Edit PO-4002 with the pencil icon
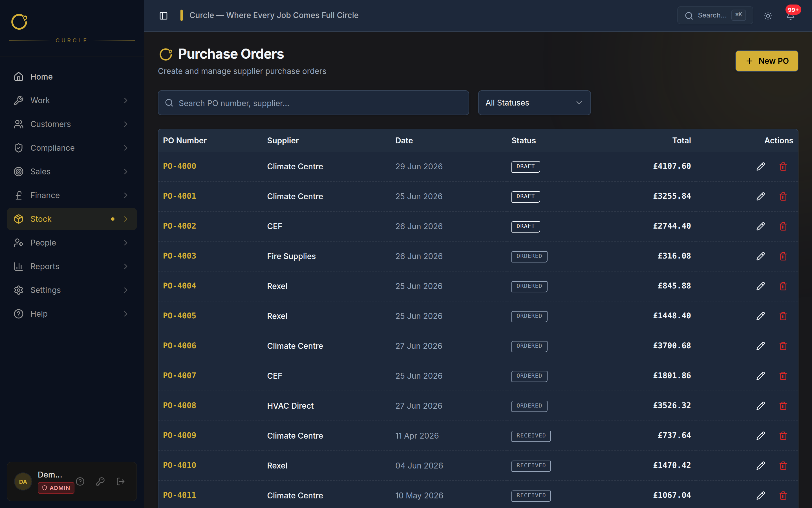This screenshot has width=812, height=508. [760, 226]
